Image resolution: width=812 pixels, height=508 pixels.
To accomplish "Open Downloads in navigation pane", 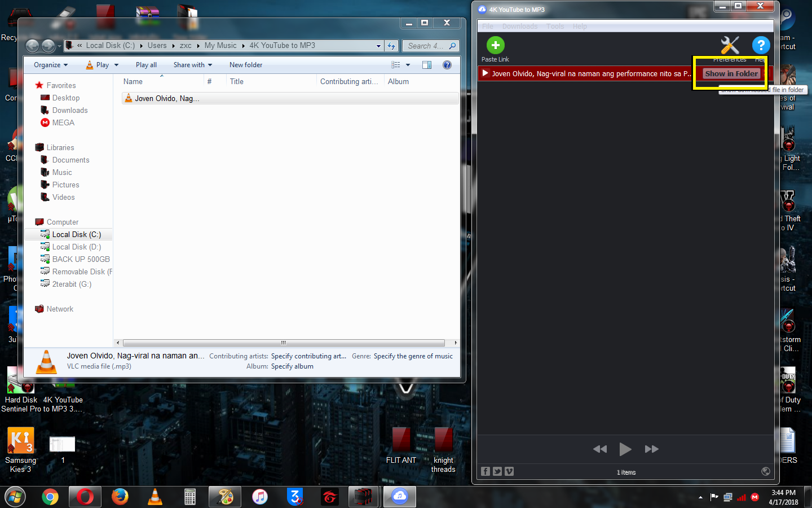I will point(69,110).
